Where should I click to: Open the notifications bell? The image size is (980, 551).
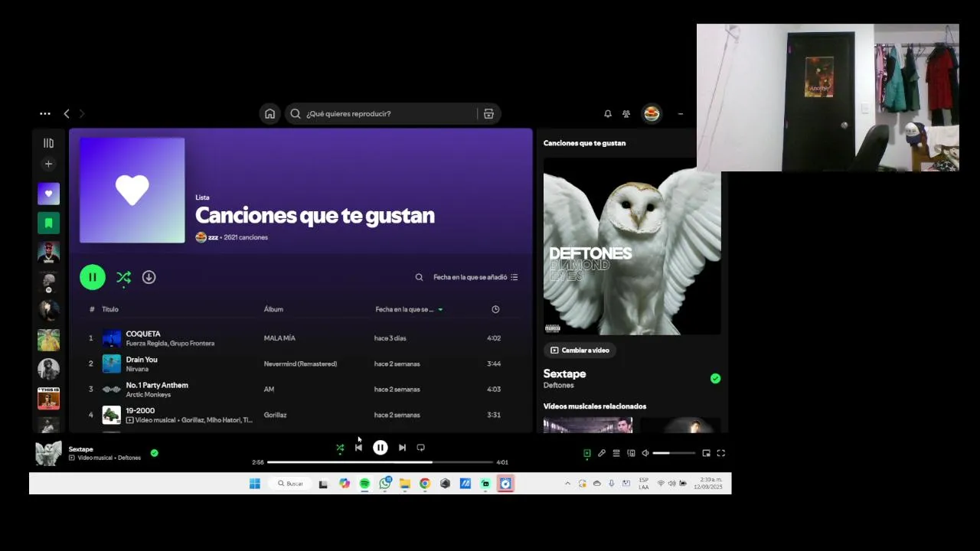point(608,113)
